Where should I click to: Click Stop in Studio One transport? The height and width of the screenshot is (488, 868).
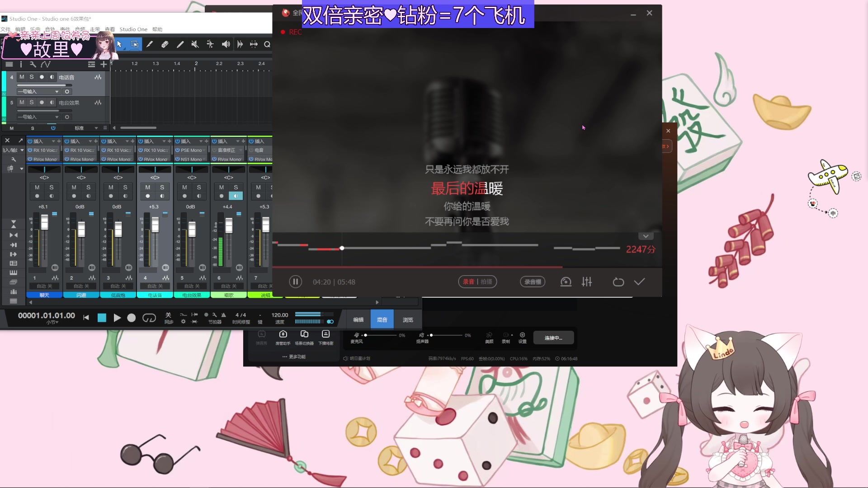(102, 318)
